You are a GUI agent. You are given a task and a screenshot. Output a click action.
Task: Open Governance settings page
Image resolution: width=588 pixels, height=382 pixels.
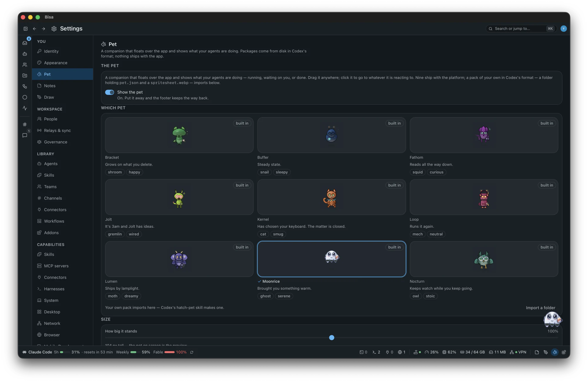point(62,142)
